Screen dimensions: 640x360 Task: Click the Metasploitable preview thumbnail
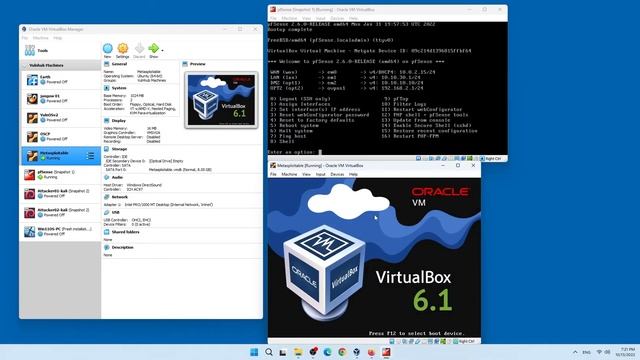click(221, 100)
